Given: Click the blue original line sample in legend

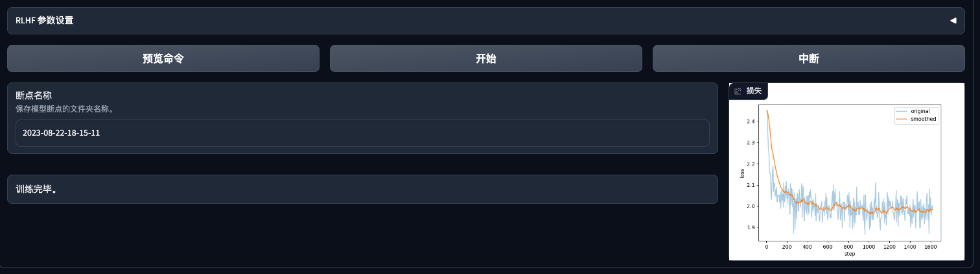Looking at the screenshot, I should [902, 112].
